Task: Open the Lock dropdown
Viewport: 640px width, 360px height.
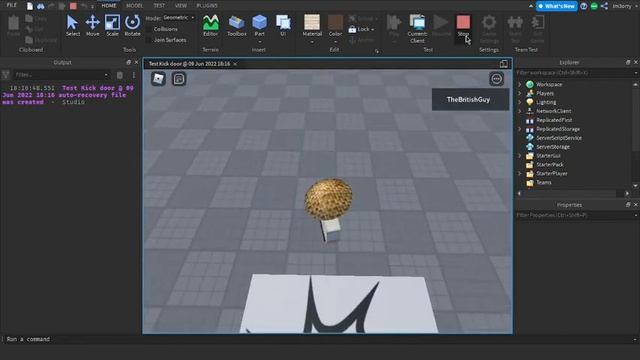Action: (x=372, y=29)
